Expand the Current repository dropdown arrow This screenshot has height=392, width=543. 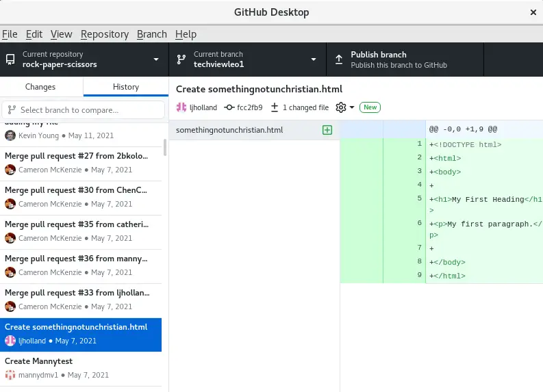[156, 60]
